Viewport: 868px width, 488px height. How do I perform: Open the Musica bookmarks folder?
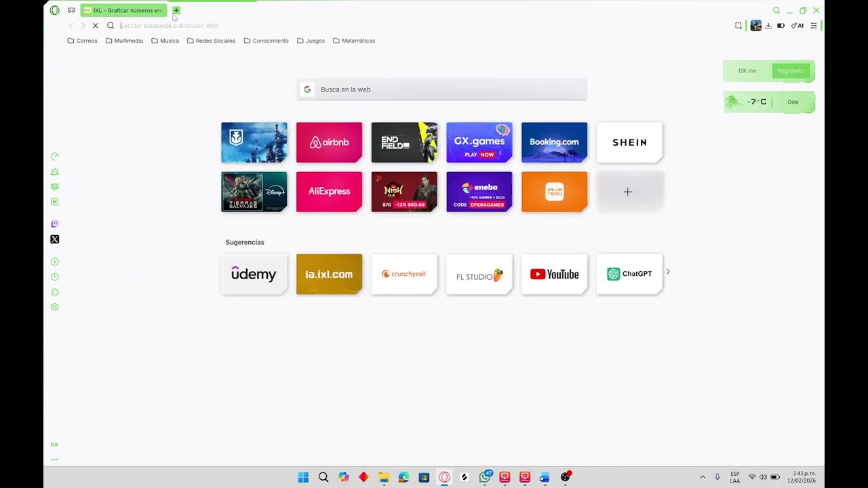point(165,41)
